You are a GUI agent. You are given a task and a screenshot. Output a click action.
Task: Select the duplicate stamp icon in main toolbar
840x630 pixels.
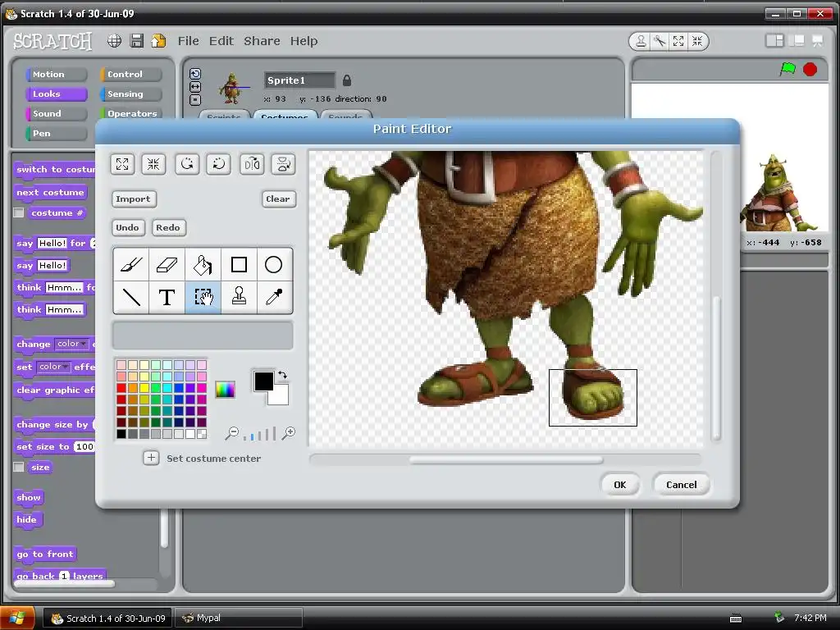[x=641, y=41]
